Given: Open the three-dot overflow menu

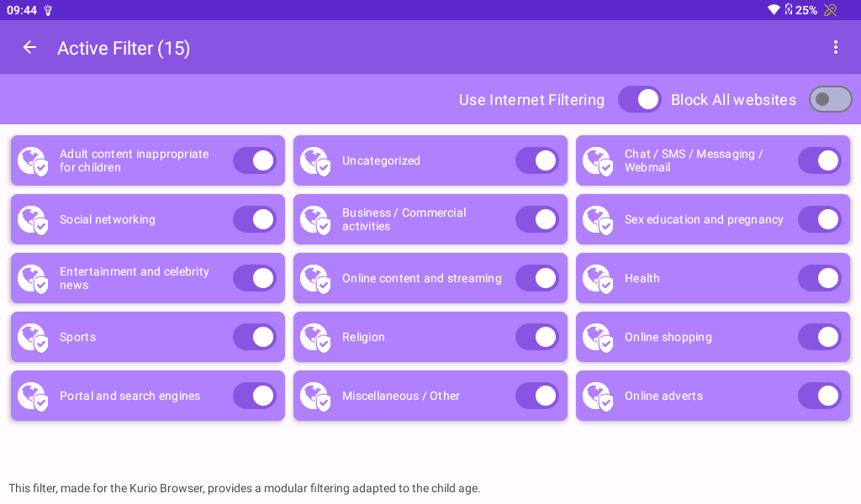Looking at the screenshot, I should click(x=835, y=48).
